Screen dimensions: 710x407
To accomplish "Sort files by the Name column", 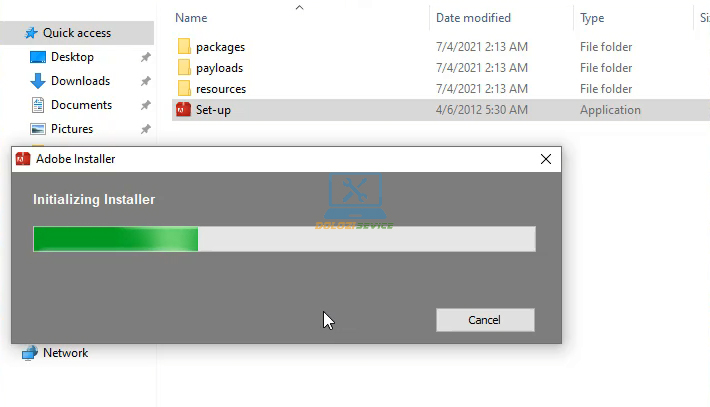I will [x=191, y=18].
